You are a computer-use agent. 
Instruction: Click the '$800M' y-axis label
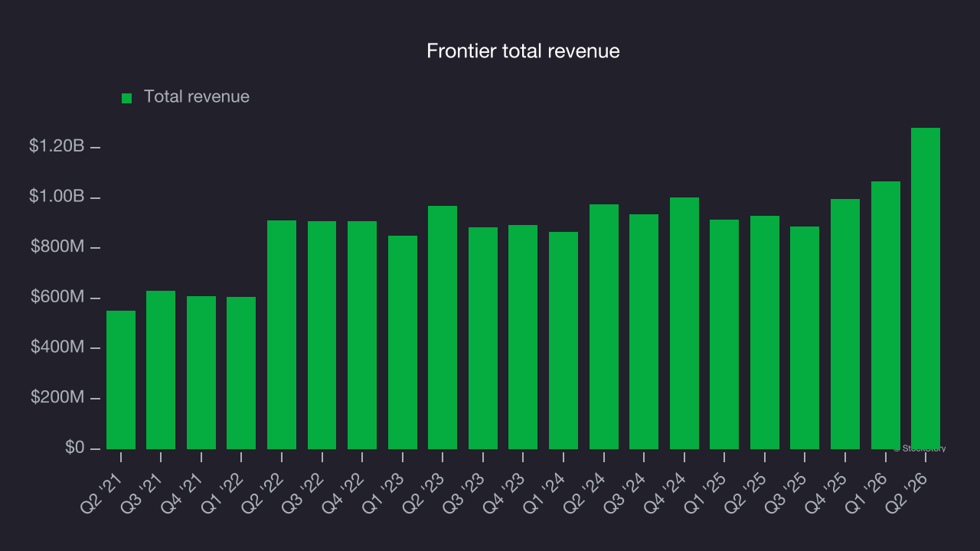[57, 247]
